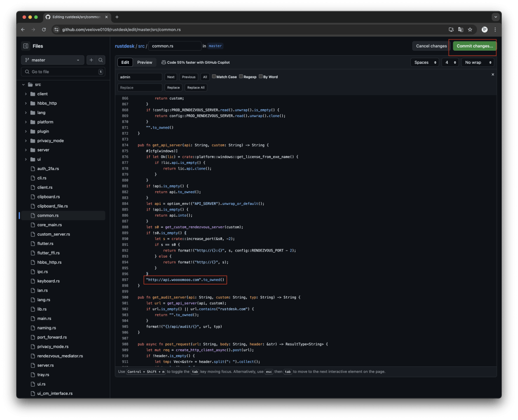Open a new browser tab
Viewport: 518px width, 420px height.
(117, 17)
